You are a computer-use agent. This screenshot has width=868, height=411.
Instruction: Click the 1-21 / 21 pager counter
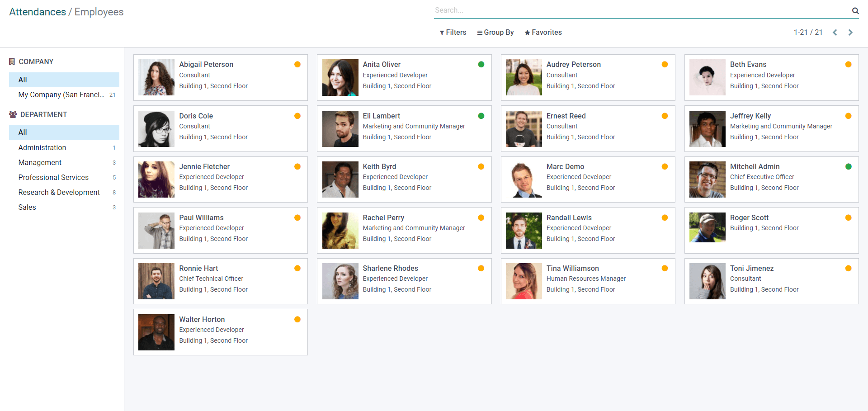click(x=808, y=33)
